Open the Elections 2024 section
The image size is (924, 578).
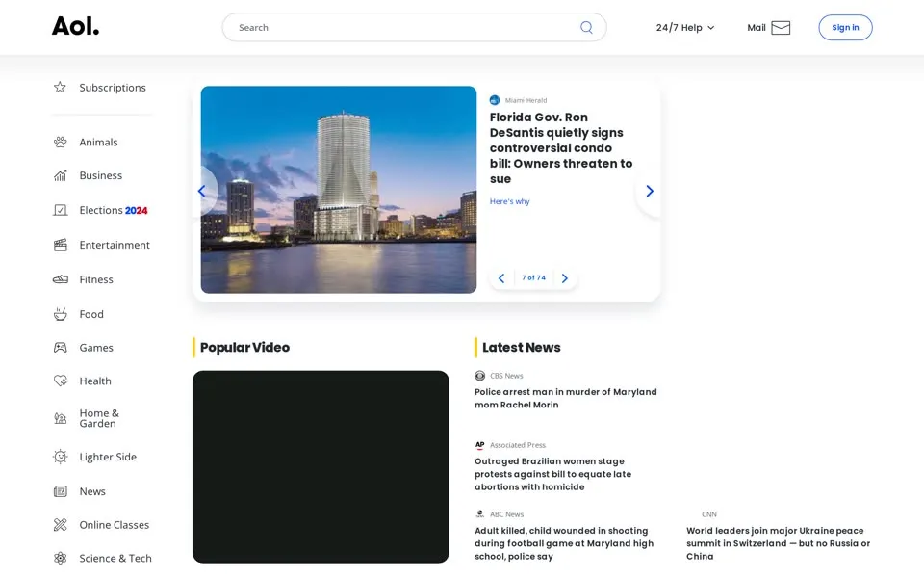[114, 210]
